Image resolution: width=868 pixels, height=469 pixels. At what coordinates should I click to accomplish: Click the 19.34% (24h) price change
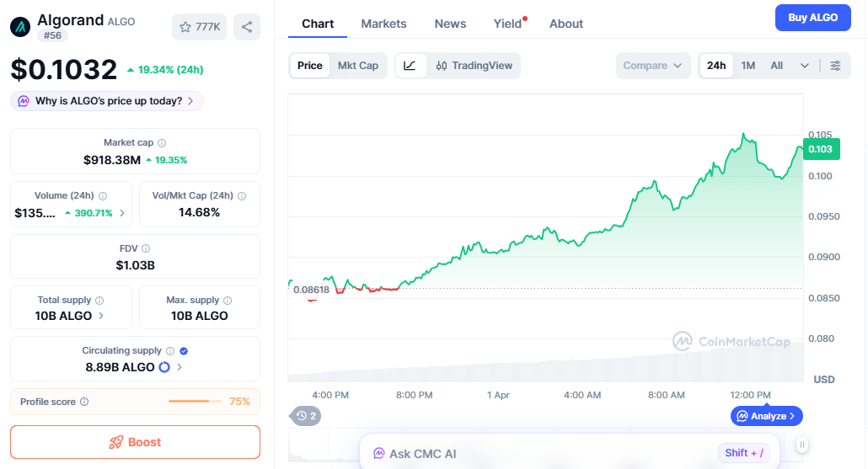click(x=165, y=70)
